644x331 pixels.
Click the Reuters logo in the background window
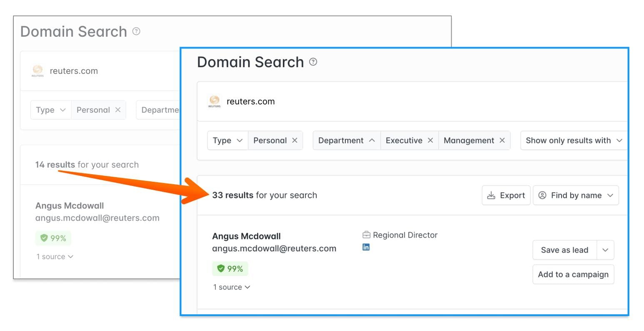37,71
